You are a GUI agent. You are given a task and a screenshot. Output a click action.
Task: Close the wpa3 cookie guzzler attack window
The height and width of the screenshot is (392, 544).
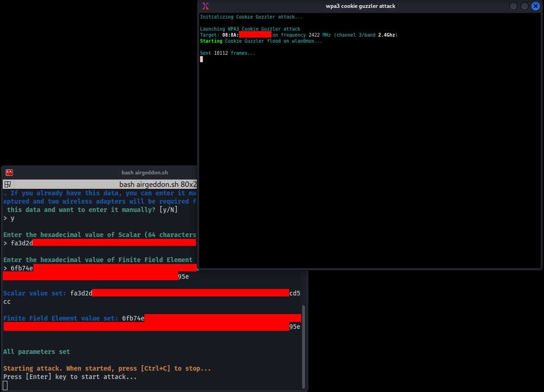click(535, 6)
